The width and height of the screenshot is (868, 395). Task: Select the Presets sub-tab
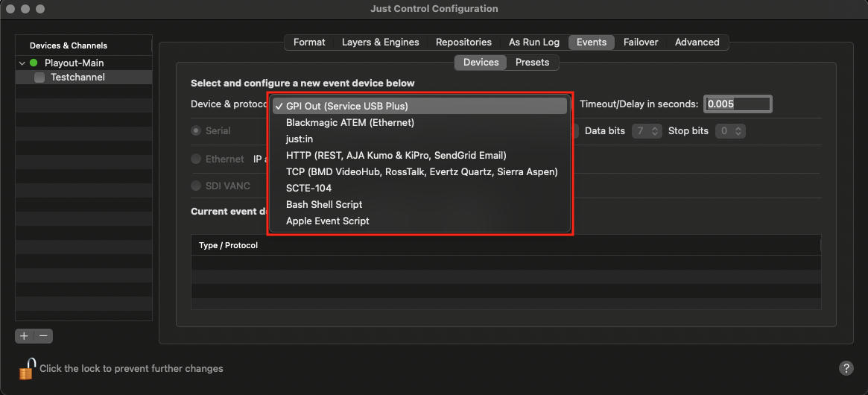[533, 63]
